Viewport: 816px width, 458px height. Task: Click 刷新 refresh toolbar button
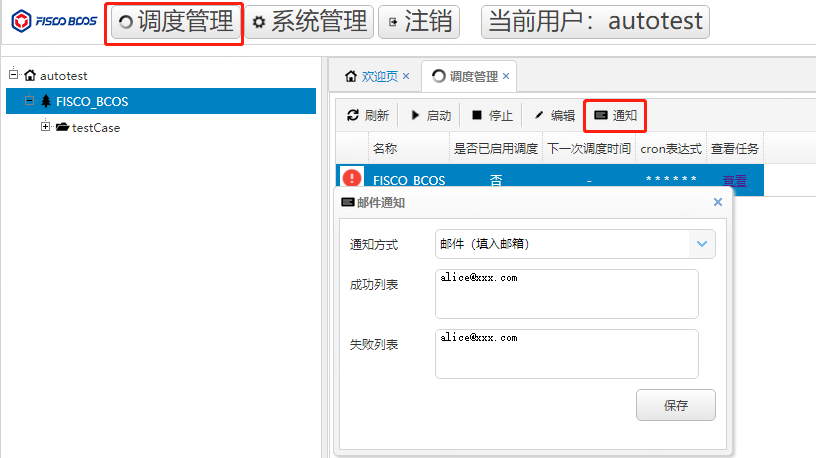367,115
